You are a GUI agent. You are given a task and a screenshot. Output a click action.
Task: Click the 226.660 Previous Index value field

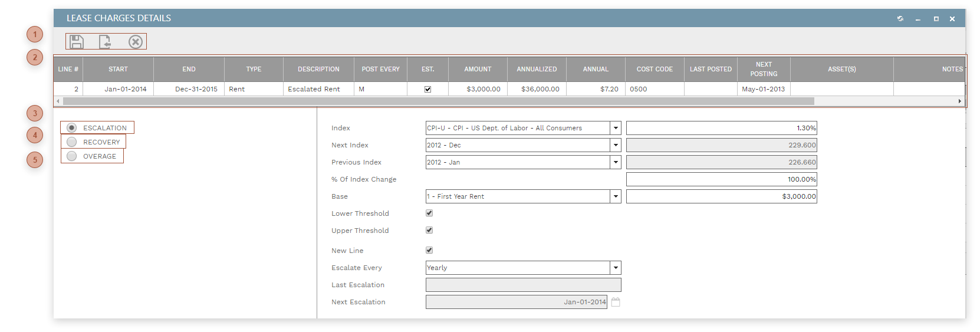click(x=722, y=162)
